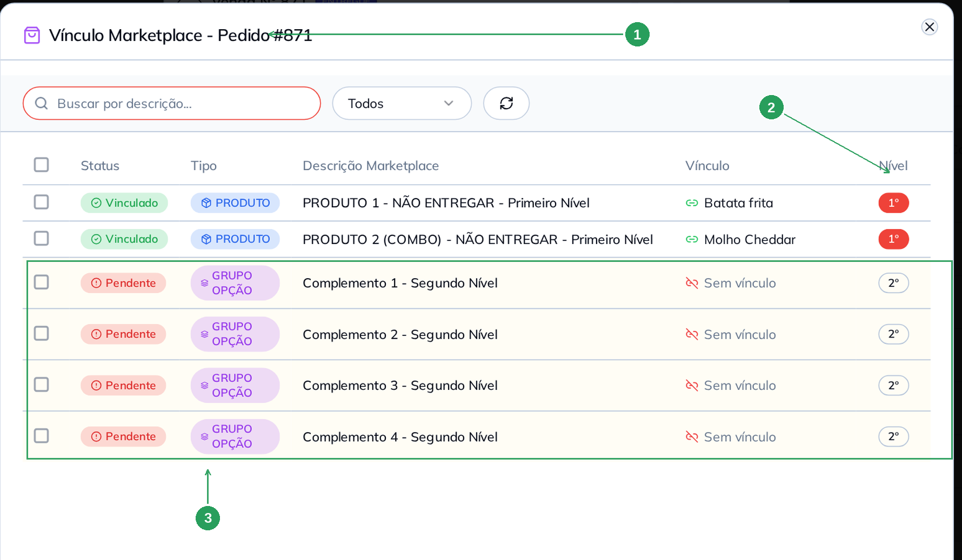Select the Complemento 1 row checkbox

tap(42, 282)
